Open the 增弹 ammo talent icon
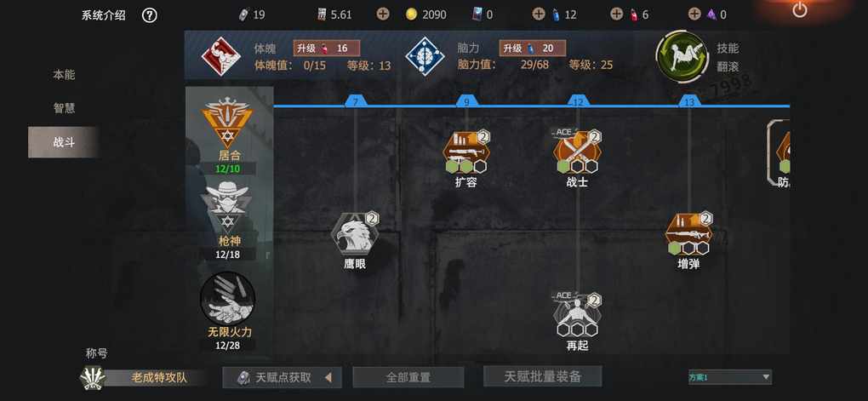Screen dimensions: 868x401 [688, 234]
